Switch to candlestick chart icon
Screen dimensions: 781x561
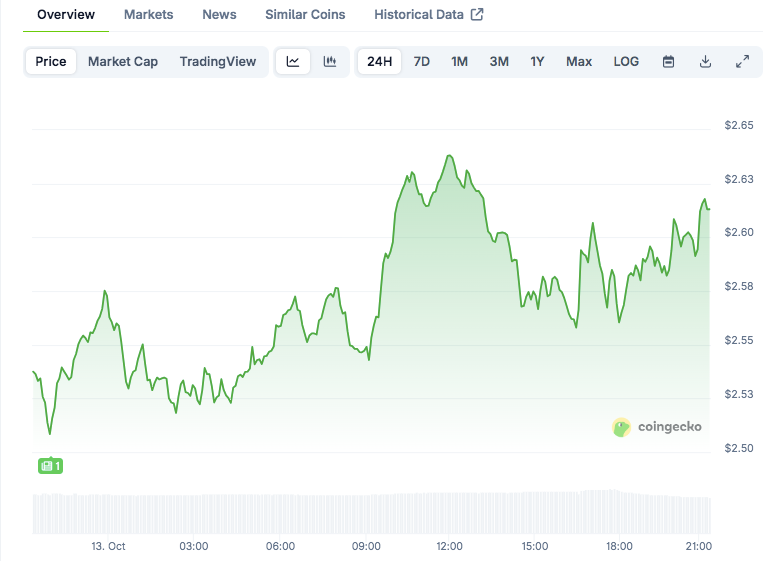330,61
